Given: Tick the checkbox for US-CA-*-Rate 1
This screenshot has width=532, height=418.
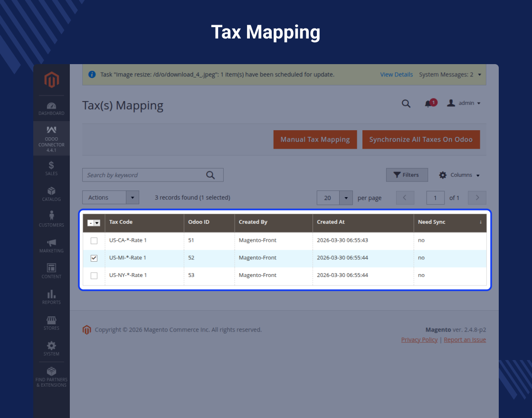Looking at the screenshot, I should tap(94, 240).
